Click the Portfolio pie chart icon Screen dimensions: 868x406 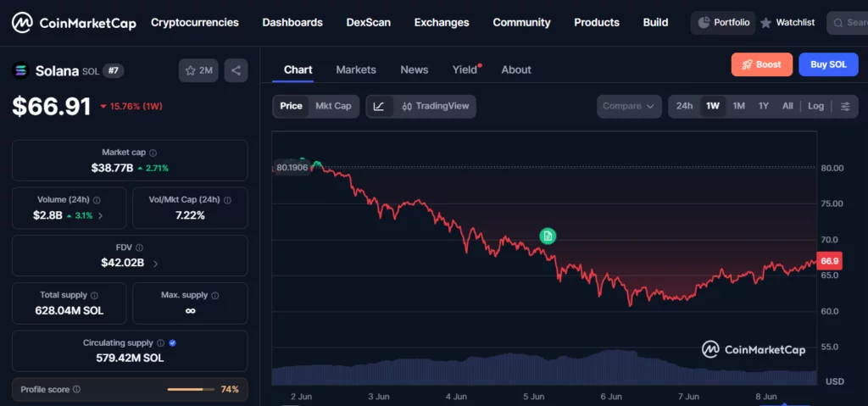click(x=704, y=23)
